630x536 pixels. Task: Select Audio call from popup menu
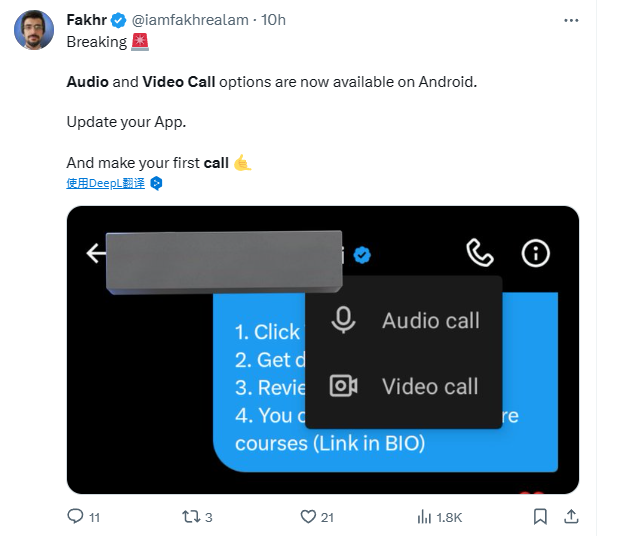click(430, 321)
